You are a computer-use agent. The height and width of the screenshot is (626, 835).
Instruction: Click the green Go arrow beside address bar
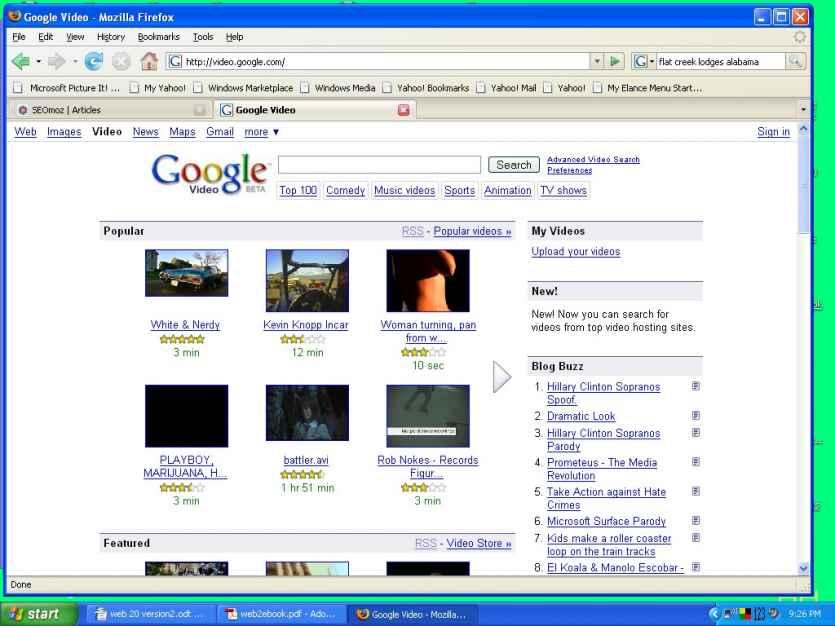click(617, 61)
